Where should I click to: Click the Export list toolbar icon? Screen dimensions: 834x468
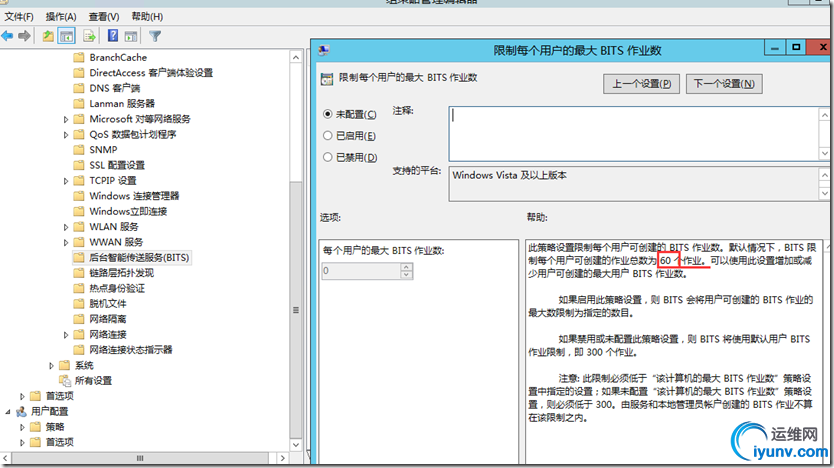pyautogui.click(x=89, y=36)
